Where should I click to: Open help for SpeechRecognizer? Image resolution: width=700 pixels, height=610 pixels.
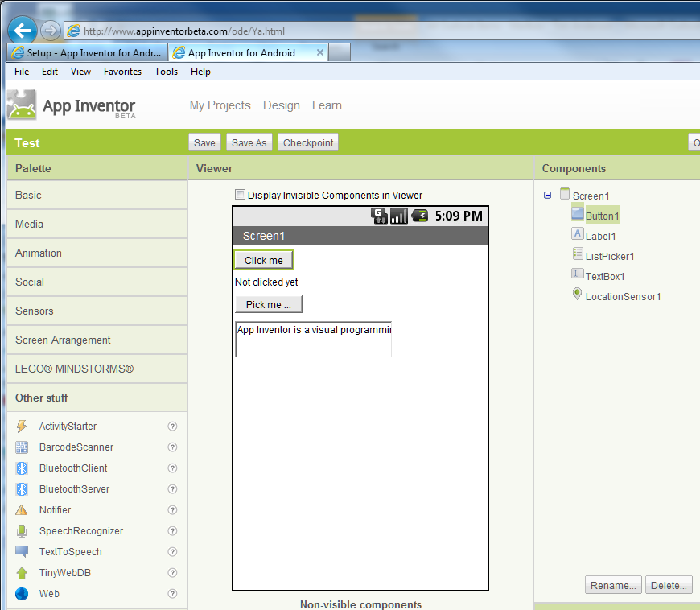pos(172,531)
